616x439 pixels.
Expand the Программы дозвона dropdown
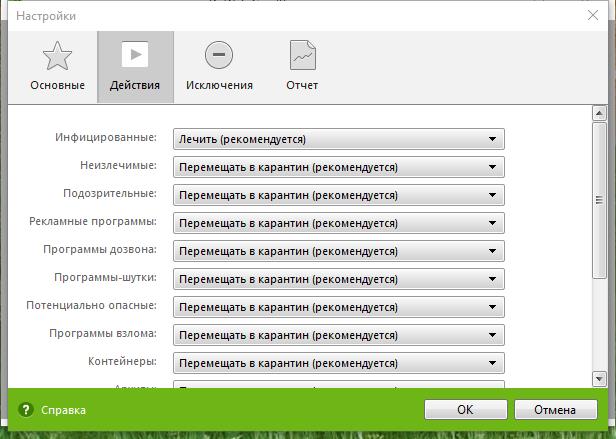[339, 251]
